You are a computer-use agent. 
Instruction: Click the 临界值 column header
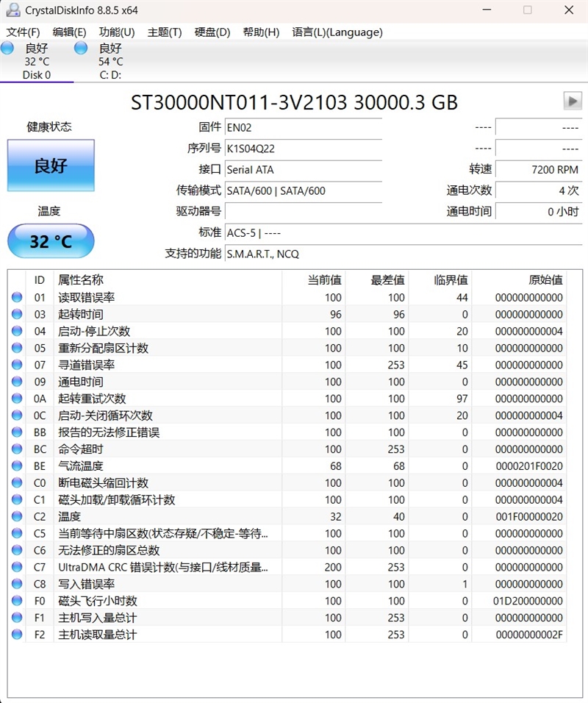click(440, 280)
